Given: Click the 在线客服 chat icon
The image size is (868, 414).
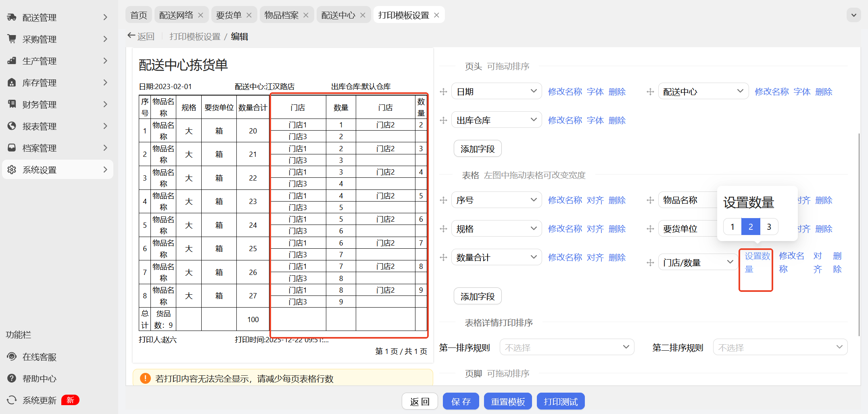Looking at the screenshot, I should [12, 357].
